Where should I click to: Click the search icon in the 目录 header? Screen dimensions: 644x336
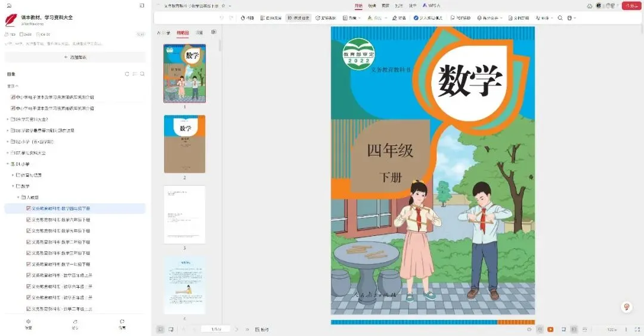(142, 74)
